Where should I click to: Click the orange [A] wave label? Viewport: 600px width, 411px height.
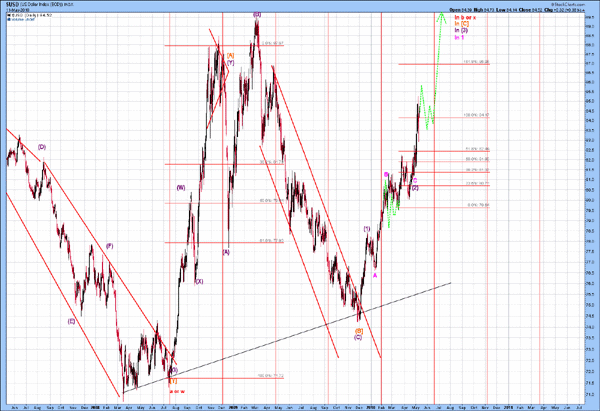pos(230,56)
